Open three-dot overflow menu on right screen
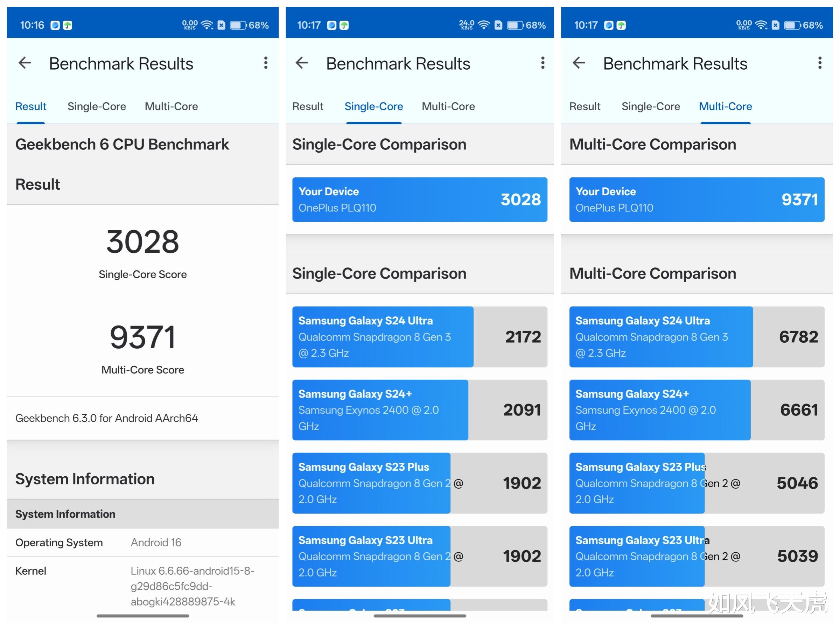The width and height of the screenshot is (840, 630). point(820,63)
